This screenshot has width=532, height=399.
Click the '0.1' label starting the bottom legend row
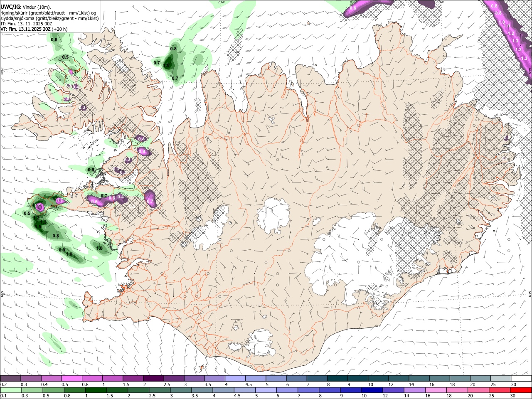tap(4, 396)
